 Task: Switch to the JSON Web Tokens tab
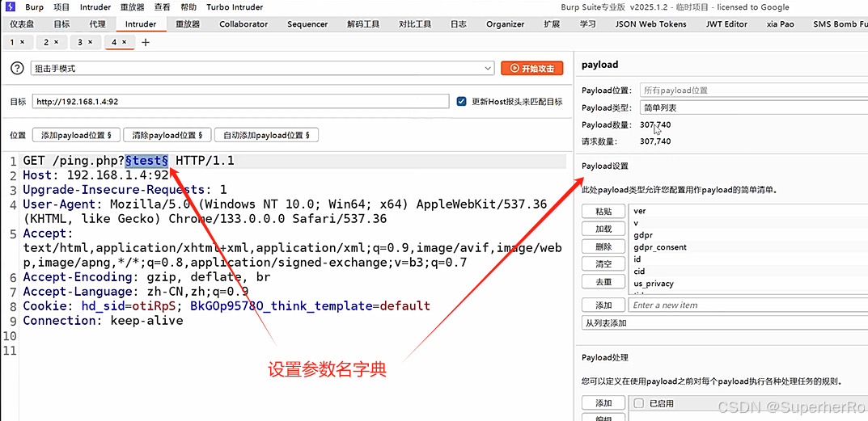tap(651, 23)
